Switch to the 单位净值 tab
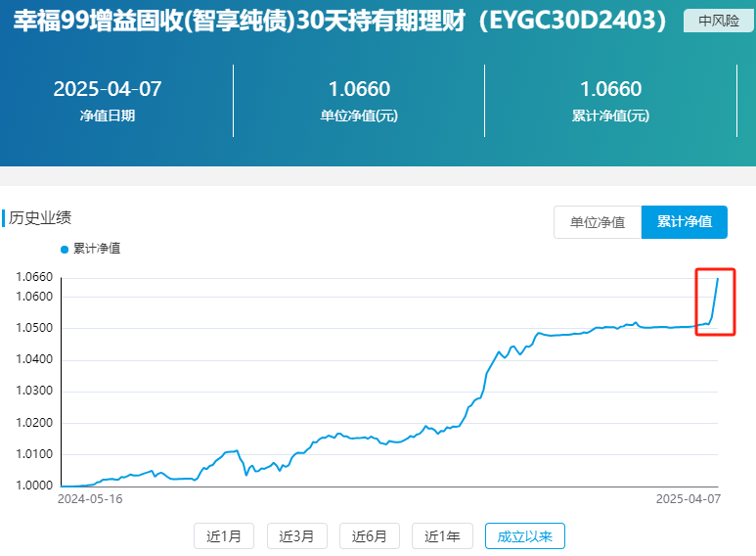This screenshot has height=556, width=756. click(598, 222)
